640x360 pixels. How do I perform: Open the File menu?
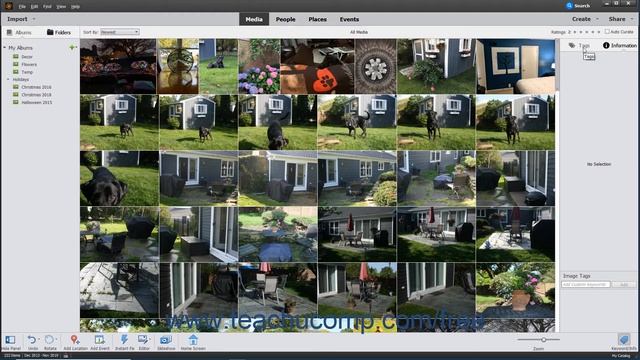pos(22,7)
